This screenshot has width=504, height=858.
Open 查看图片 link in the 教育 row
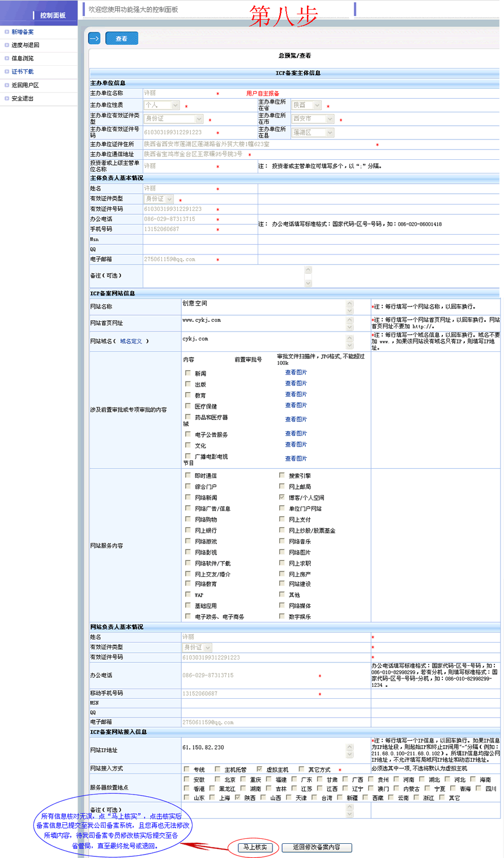coord(296,394)
